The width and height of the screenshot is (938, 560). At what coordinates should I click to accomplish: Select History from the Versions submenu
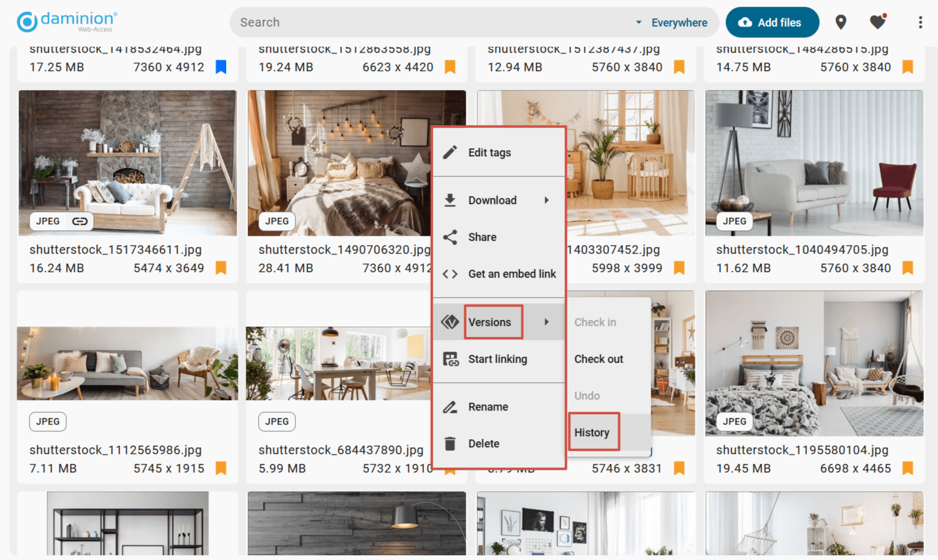point(592,432)
